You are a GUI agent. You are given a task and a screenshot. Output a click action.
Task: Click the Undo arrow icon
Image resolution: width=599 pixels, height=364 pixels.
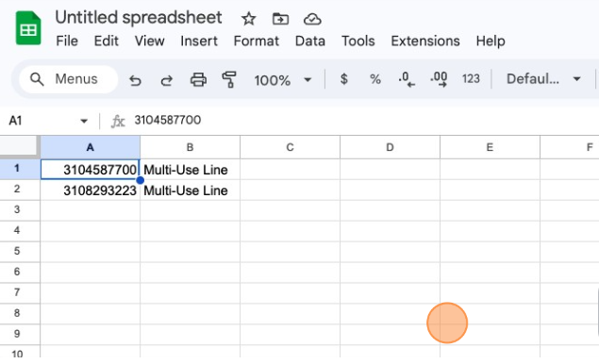135,80
